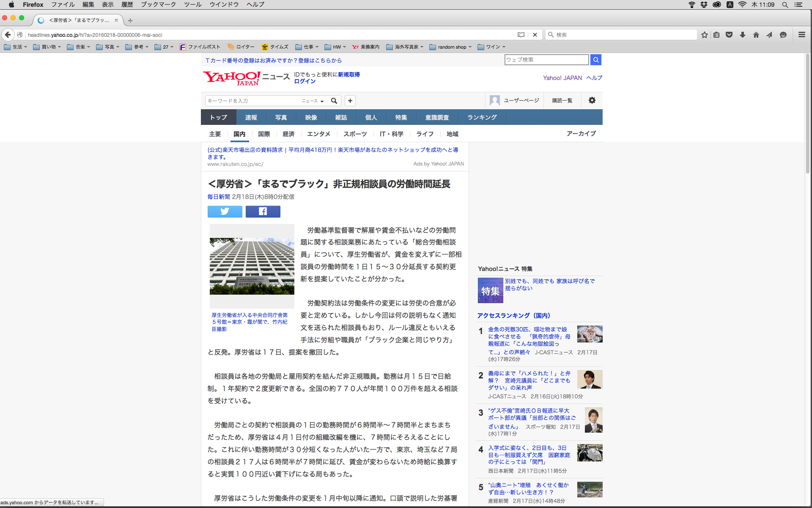Open Firefox downloads arrow

point(743,35)
